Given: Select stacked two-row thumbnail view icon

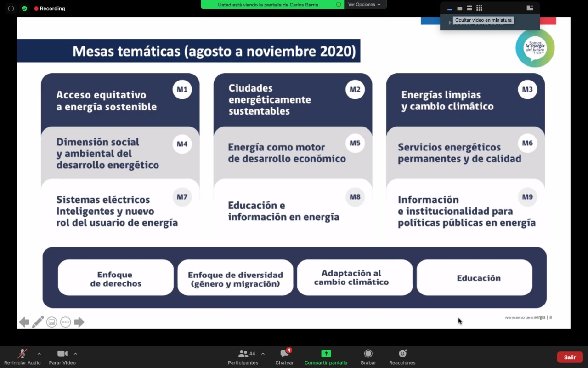Looking at the screenshot, I should [x=469, y=8].
